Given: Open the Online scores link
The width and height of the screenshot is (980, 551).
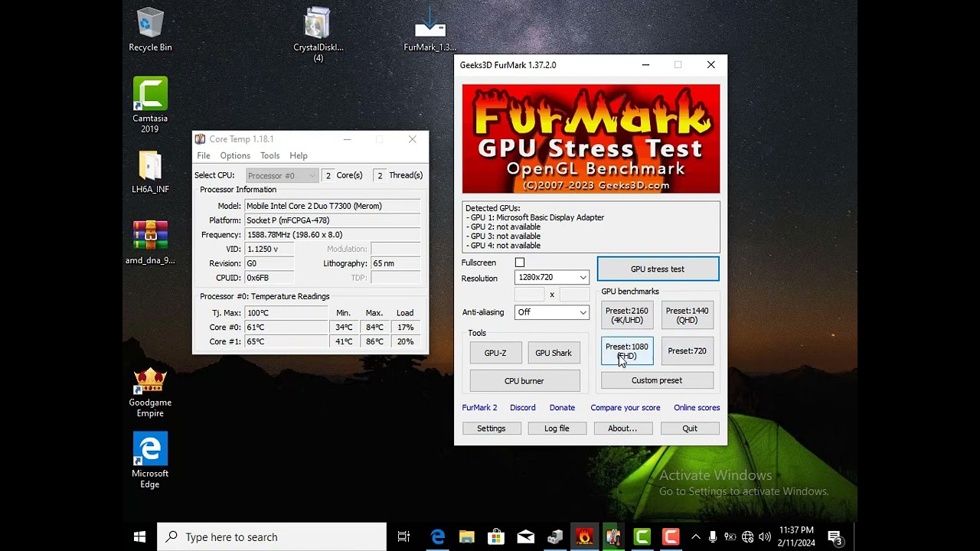Looking at the screenshot, I should pyautogui.click(x=697, y=408).
